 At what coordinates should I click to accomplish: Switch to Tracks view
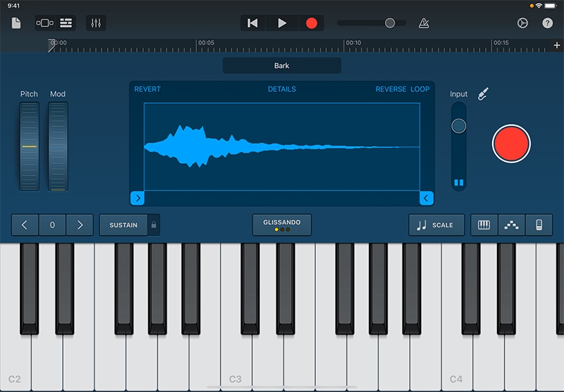tap(66, 23)
